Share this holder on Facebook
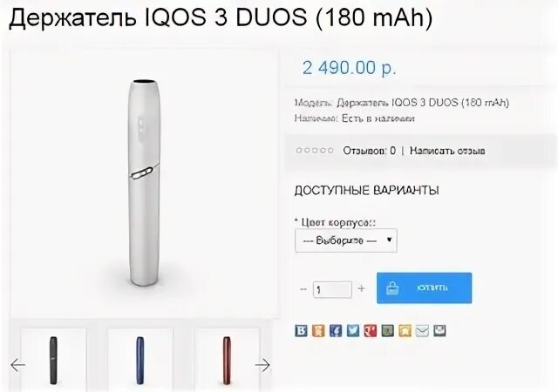The width and height of the screenshot is (558, 392). point(336,331)
